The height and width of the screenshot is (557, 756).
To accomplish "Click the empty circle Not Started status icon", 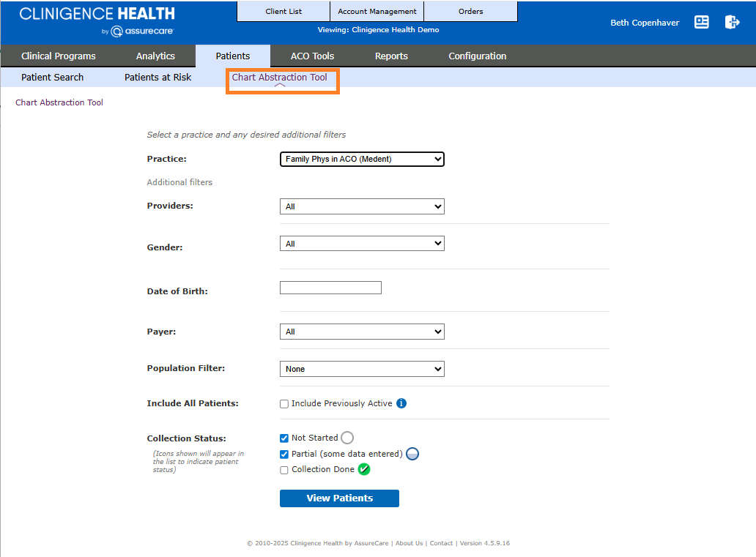I will [x=347, y=438].
